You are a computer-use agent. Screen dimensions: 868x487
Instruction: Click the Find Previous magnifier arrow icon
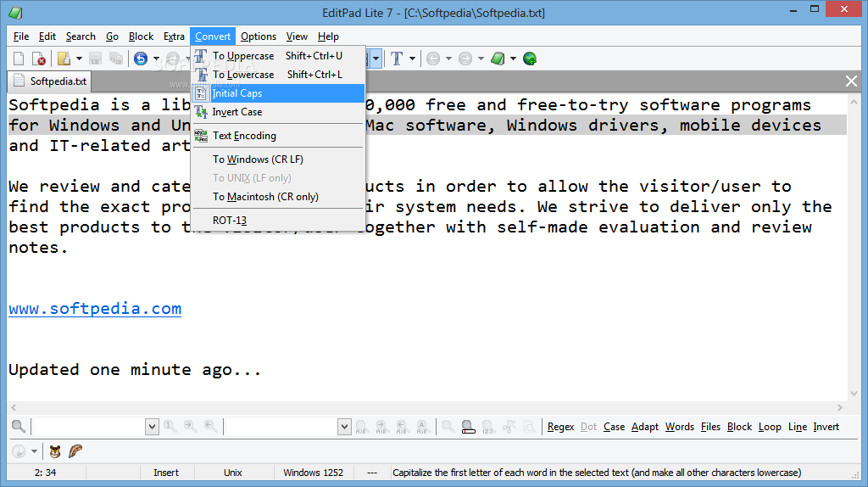click(x=210, y=427)
